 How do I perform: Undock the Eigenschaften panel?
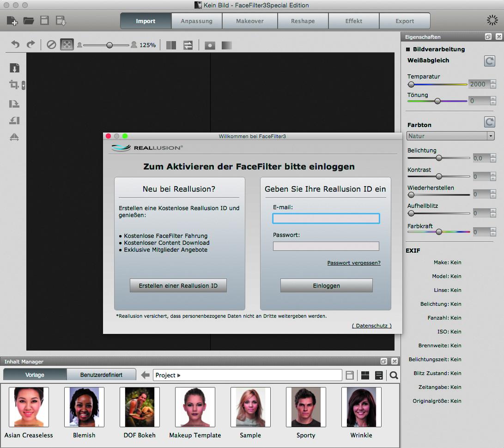click(x=488, y=36)
